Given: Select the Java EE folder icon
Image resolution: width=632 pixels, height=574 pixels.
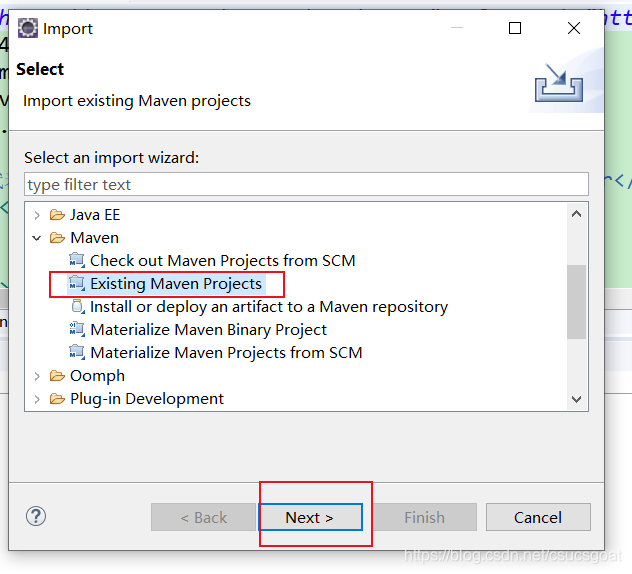Looking at the screenshot, I should (57, 215).
